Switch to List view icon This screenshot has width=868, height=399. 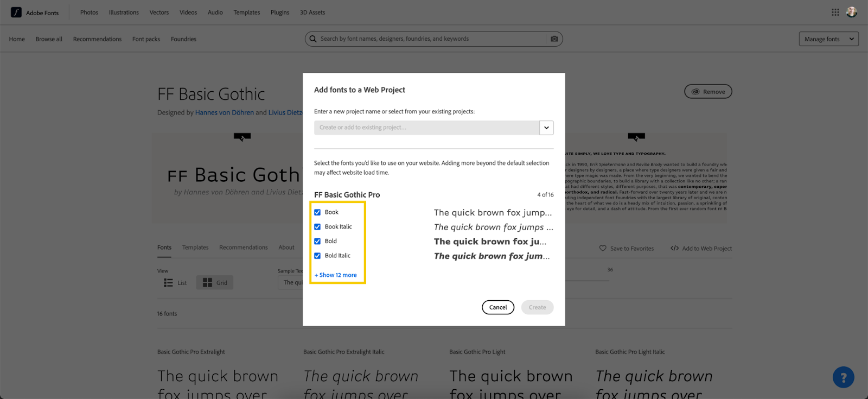click(169, 283)
